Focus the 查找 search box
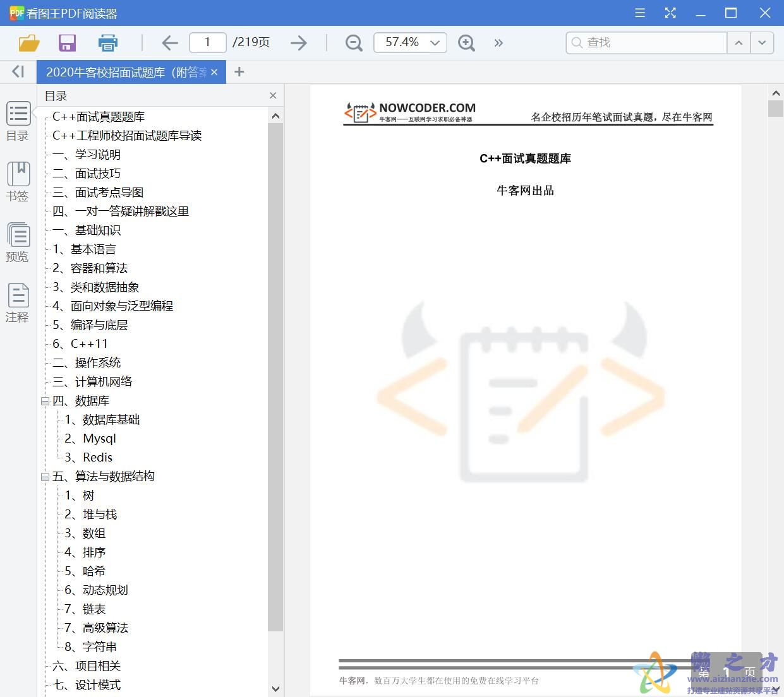Viewport: 784px width, 697px height. pyautogui.click(x=646, y=42)
